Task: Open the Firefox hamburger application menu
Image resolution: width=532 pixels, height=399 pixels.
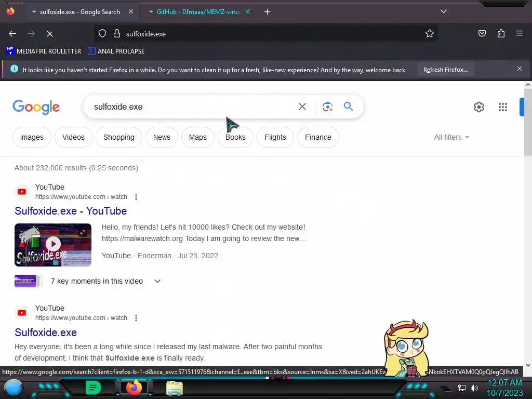Action: pos(520,33)
